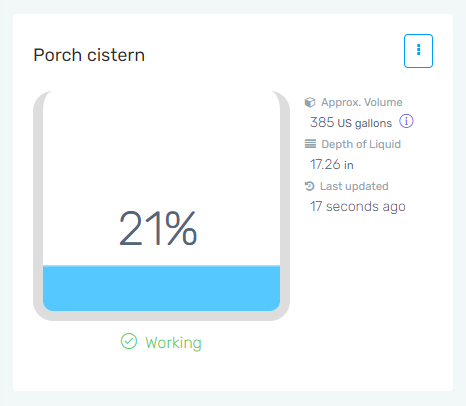
Task: Click the Depth of Liquid label
Action: click(361, 144)
